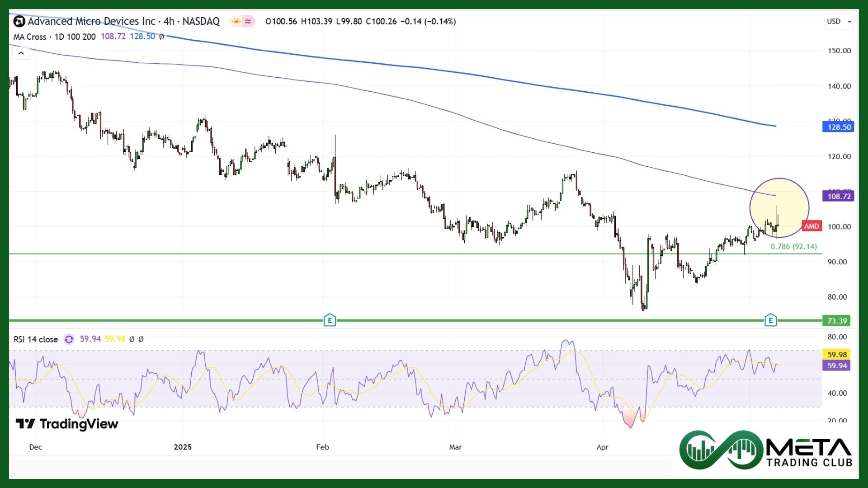This screenshot has height=488, width=868.
Task: Click the 120.00 price scale label
Action: [839, 156]
